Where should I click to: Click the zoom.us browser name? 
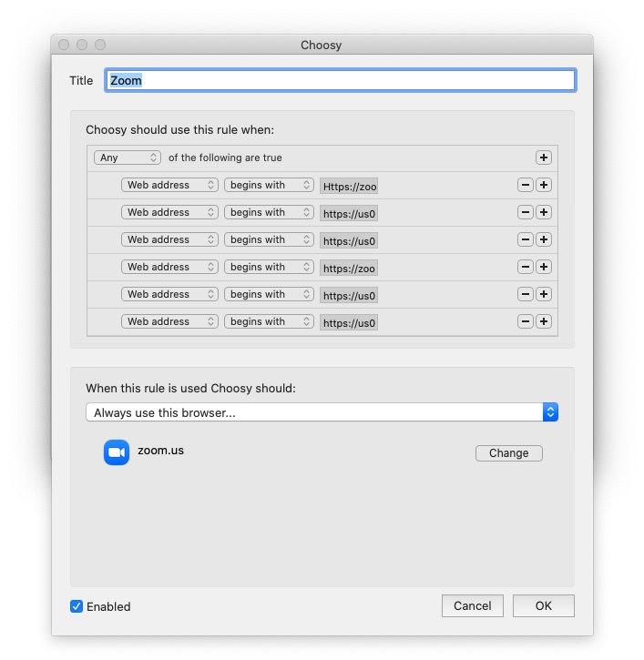click(161, 451)
